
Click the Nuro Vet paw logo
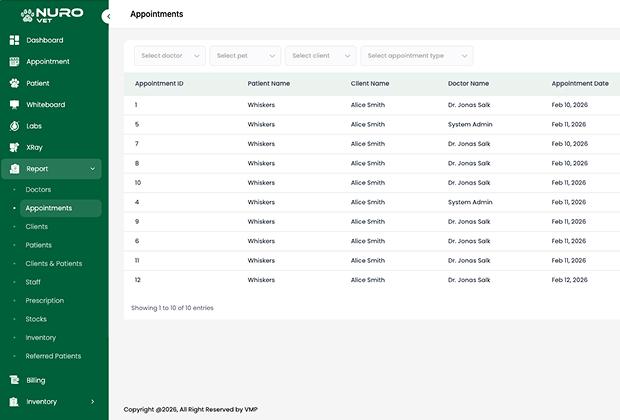(52, 15)
